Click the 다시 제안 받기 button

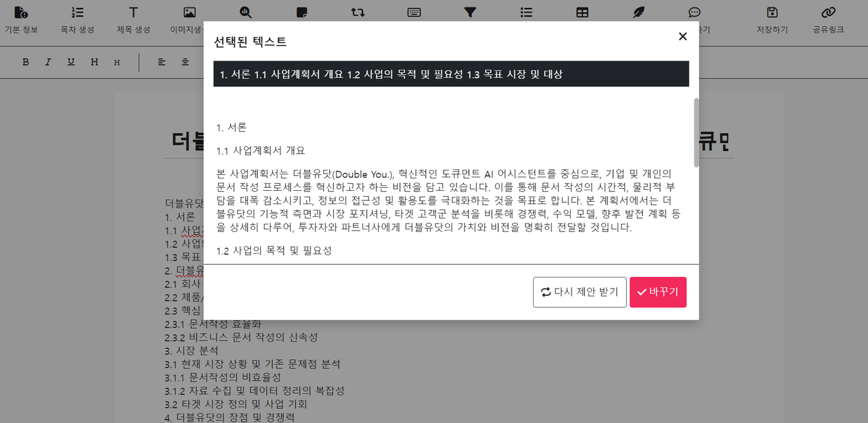click(x=579, y=292)
